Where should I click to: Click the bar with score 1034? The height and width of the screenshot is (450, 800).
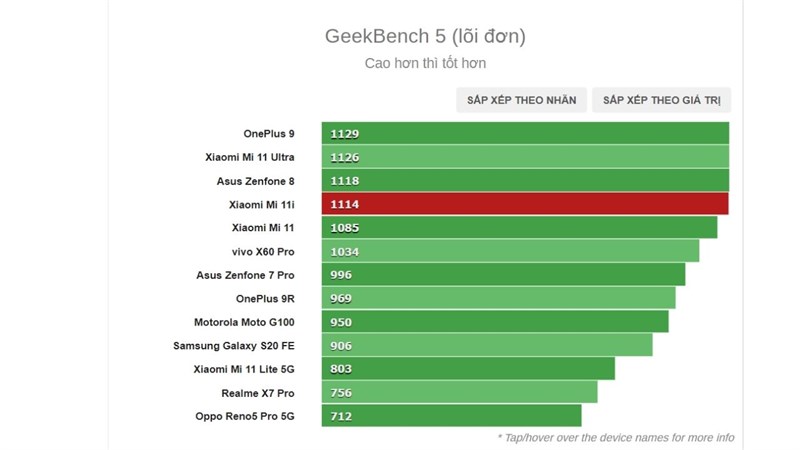click(510, 251)
